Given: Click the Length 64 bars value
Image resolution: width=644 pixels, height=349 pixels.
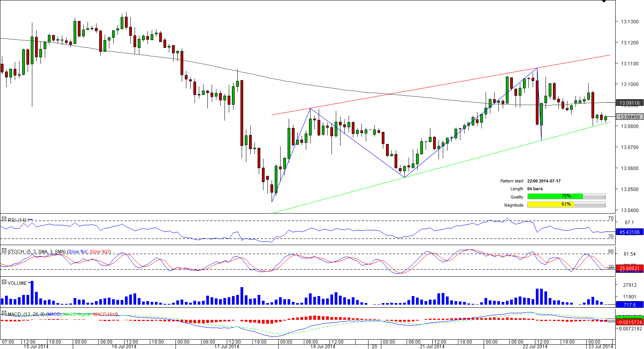Looking at the screenshot, I should (535, 189).
